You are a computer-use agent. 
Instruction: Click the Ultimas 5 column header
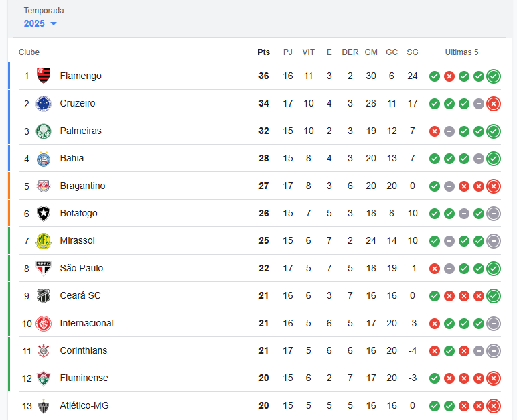461,52
